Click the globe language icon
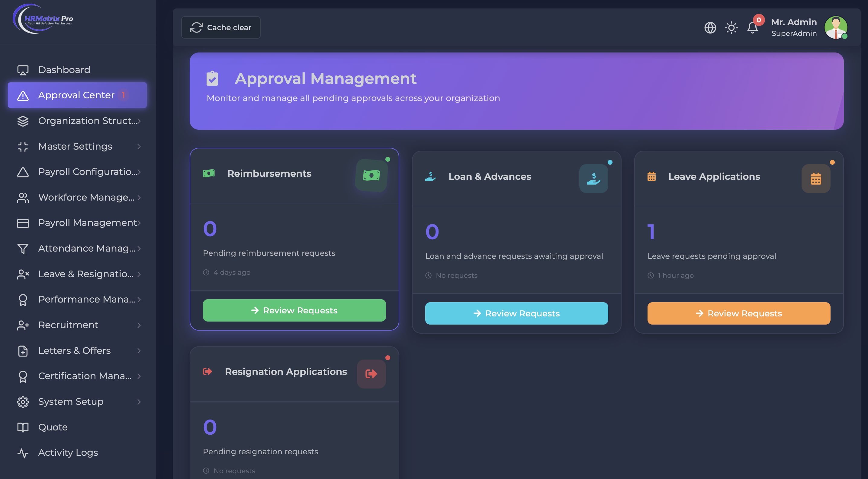Viewport: 868px width, 479px height. 710,28
